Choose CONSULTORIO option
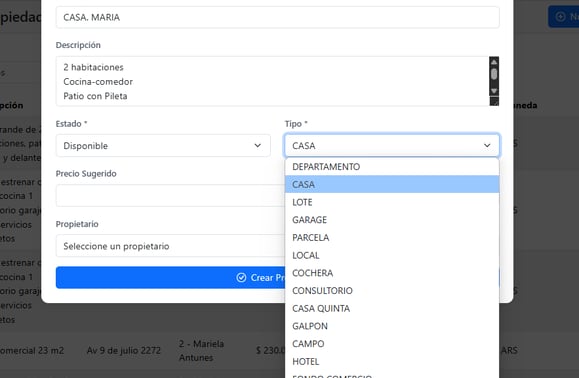 pos(392,291)
